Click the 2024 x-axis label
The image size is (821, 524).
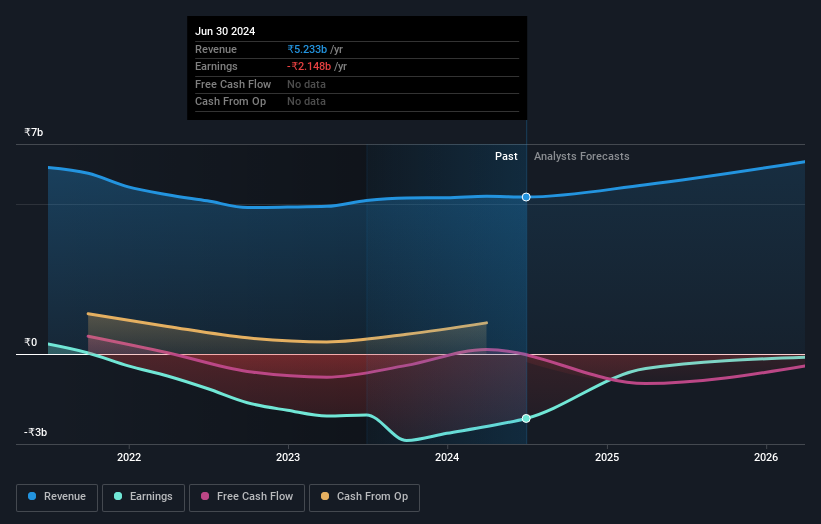coord(447,457)
